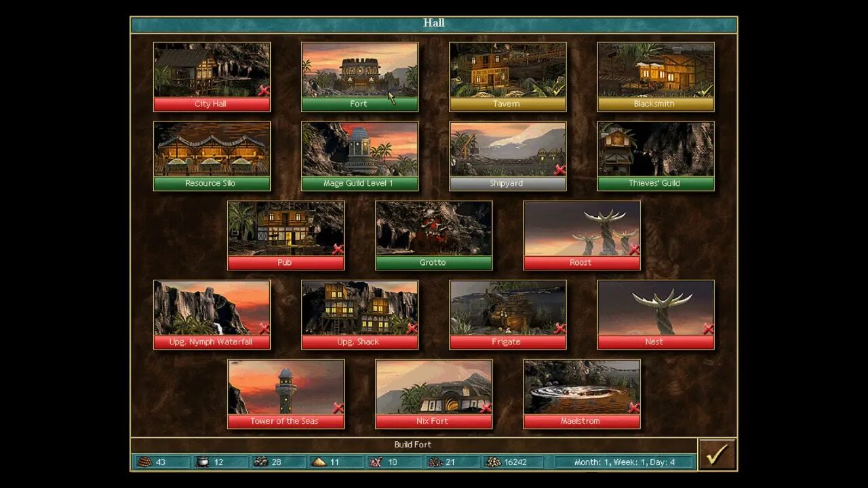The height and width of the screenshot is (488, 868).
Task: Click the crystal resource icon
Action: click(x=376, y=462)
